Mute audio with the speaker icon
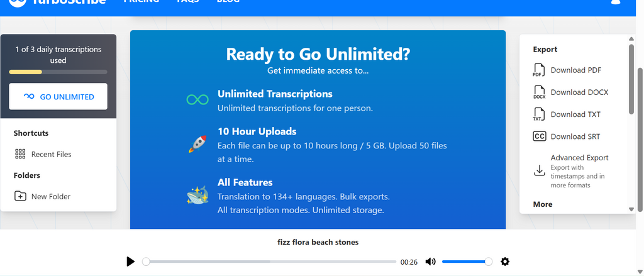 [430, 262]
